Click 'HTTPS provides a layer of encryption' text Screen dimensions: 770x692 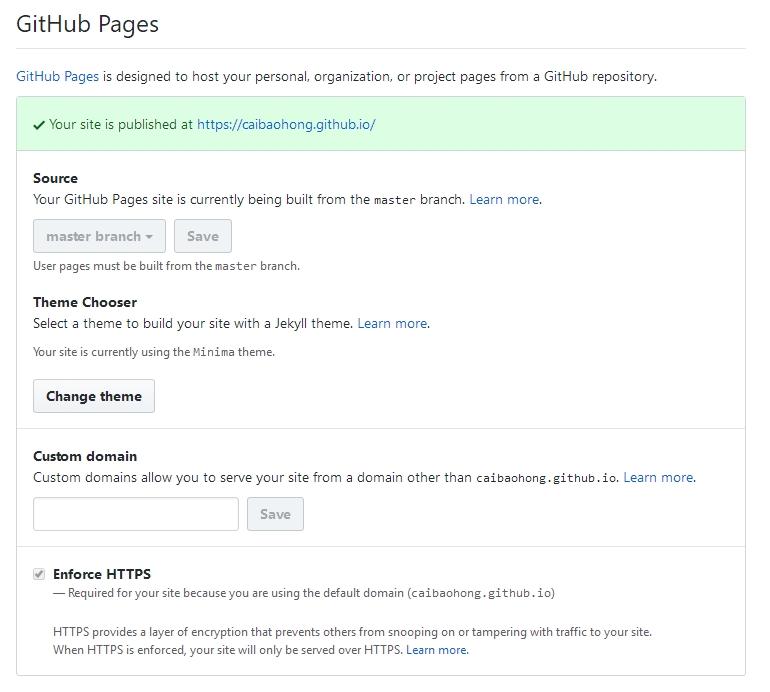coord(352,632)
